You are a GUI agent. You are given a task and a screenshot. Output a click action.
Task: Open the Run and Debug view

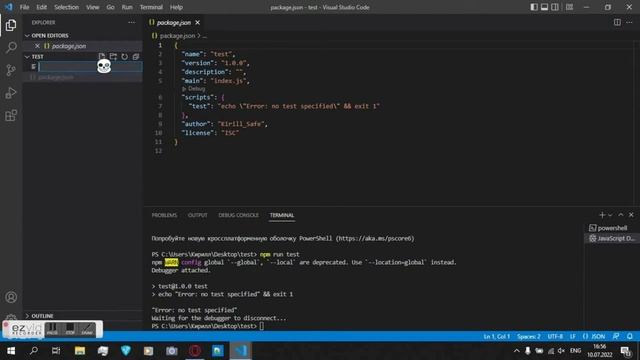pyautogui.click(x=11, y=93)
